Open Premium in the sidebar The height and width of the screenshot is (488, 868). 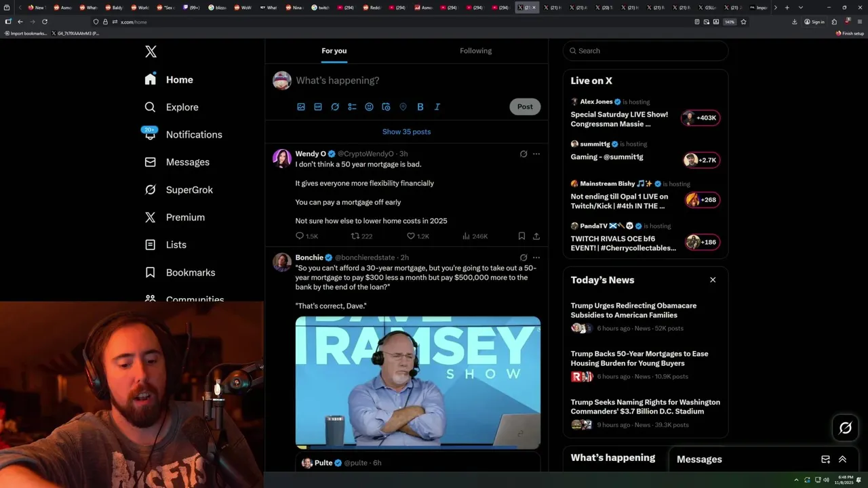[175, 218]
